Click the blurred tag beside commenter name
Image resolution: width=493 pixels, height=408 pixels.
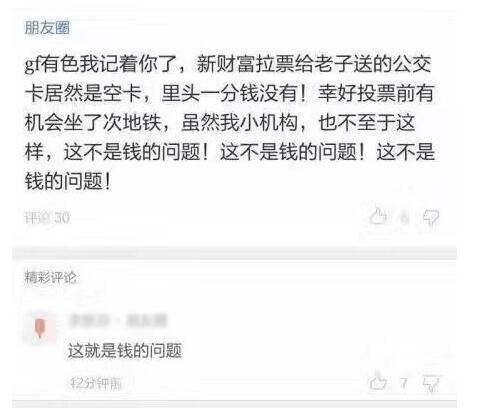click(x=146, y=321)
